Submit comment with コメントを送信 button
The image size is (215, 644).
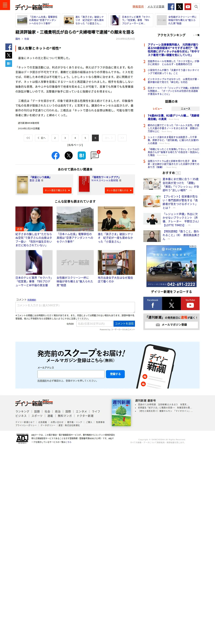[124, 324]
